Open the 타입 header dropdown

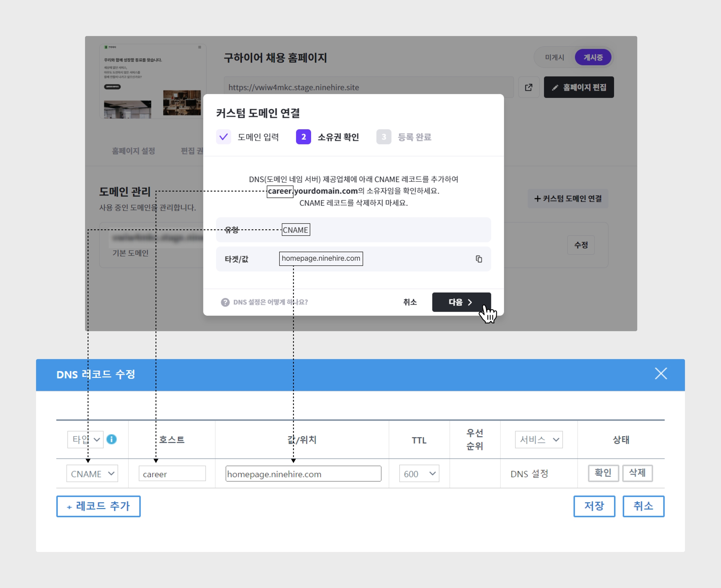tap(85, 440)
